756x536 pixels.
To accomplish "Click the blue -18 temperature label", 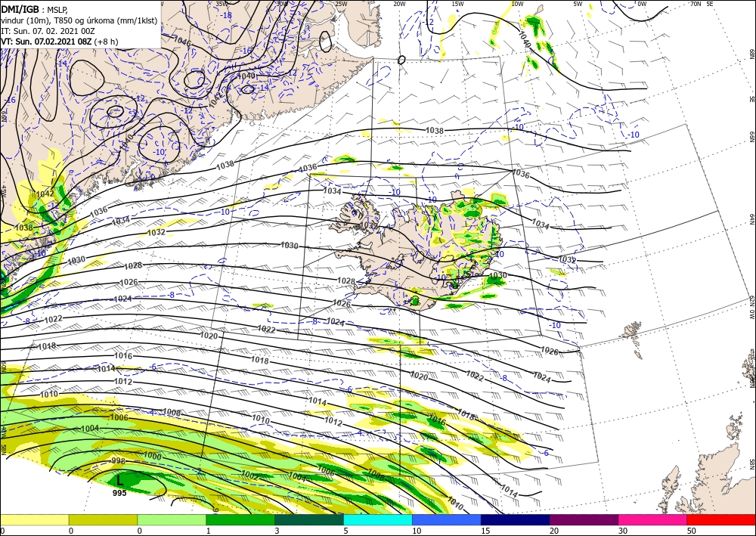I will point(225,15).
